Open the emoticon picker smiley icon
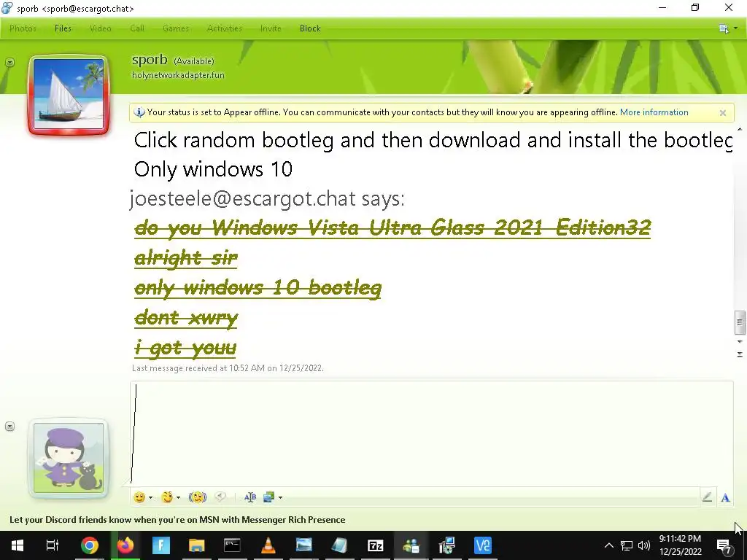Viewport: 747px width, 560px height. [x=139, y=497]
